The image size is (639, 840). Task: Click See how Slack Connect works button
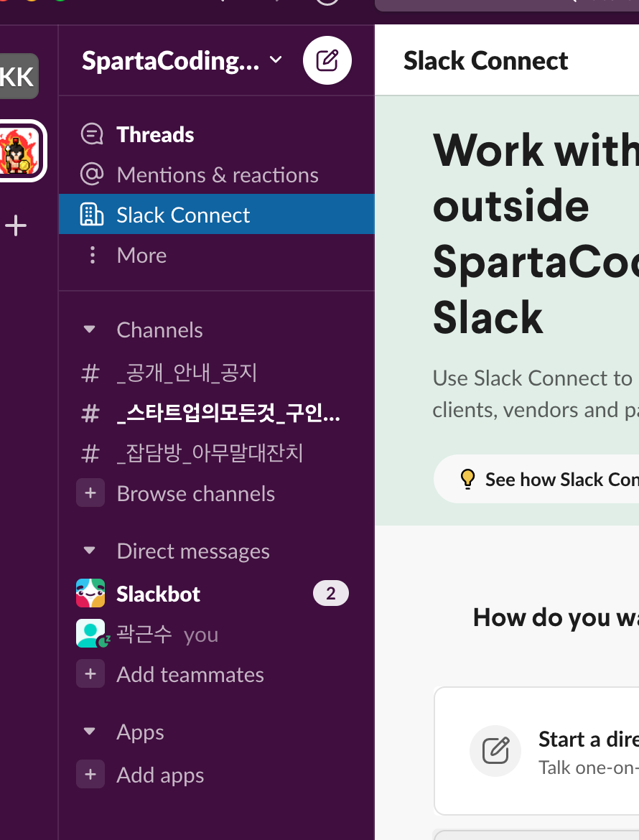point(536,479)
